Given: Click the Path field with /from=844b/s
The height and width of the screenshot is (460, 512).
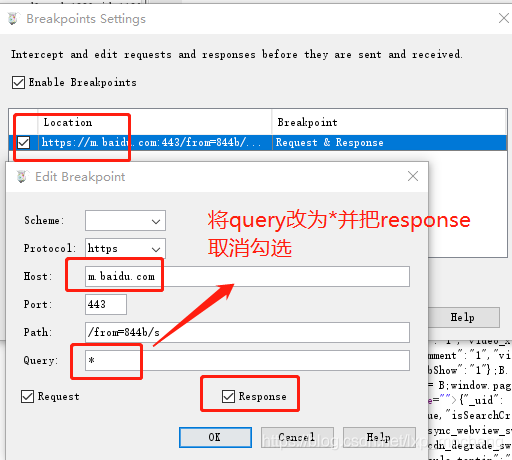Looking at the screenshot, I should click(x=247, y=332).
